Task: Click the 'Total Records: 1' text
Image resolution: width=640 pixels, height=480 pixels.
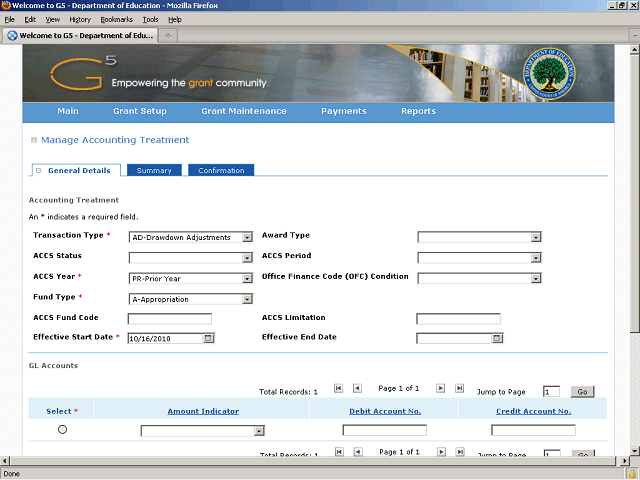Action: 288,392
